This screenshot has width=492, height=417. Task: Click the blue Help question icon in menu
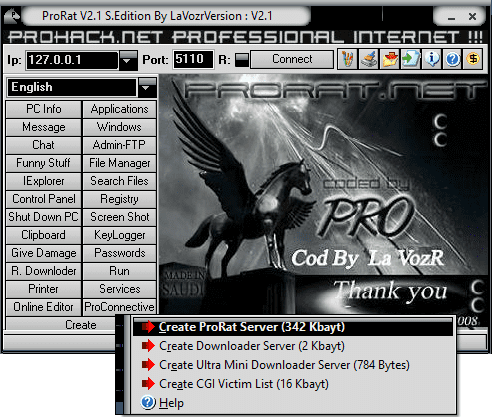coord(148,403)
